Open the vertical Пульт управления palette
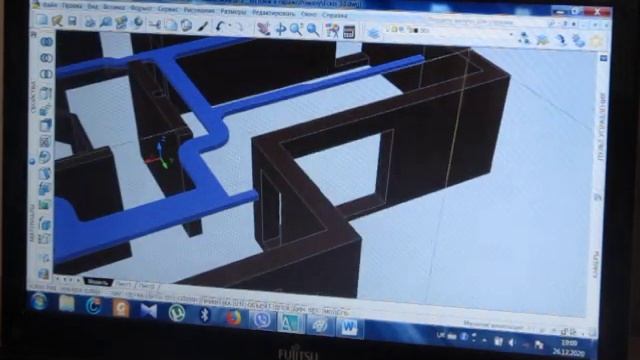This screenshot has width=640, height=360. (602, 127)
